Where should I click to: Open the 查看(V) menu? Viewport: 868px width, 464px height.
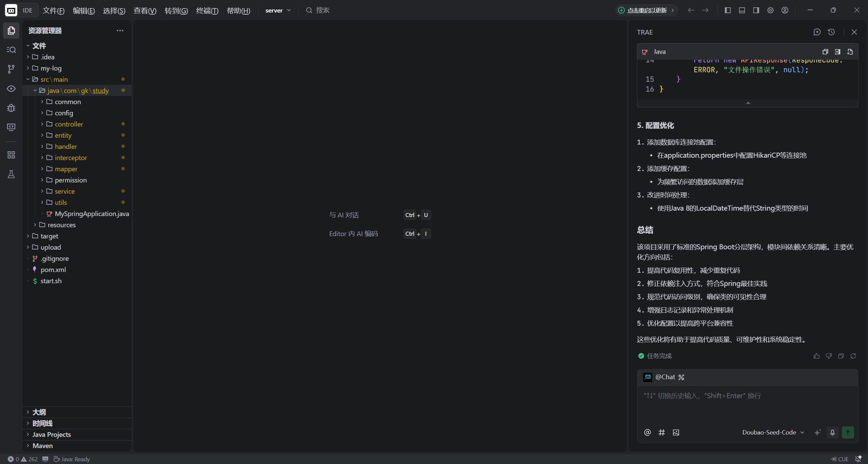click(x=145, y=11)
